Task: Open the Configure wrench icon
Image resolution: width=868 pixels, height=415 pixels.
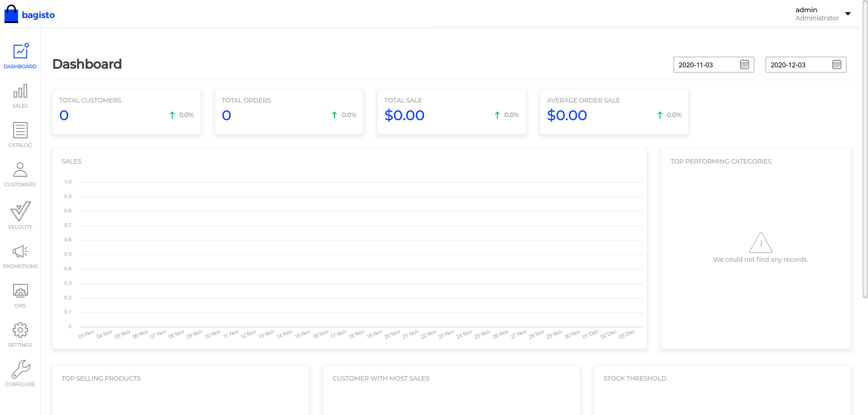Action: 20,369
